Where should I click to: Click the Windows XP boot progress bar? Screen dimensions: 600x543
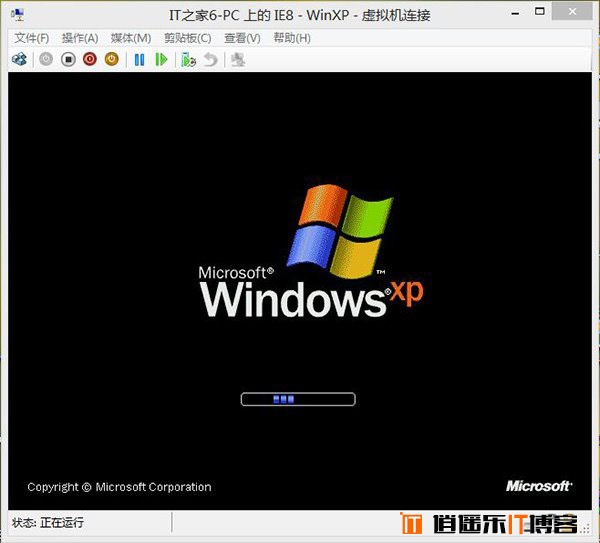[x=298, y=399]
